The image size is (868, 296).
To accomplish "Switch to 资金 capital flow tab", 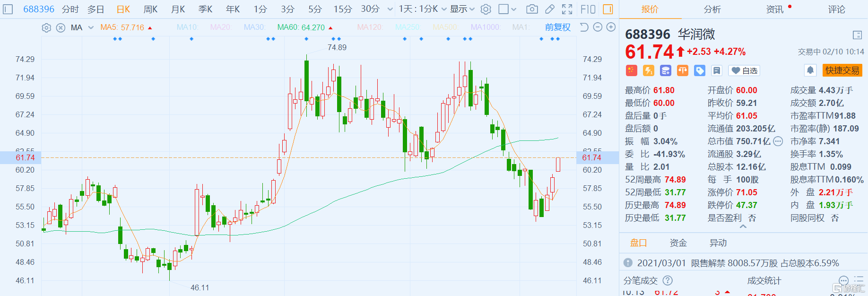I will pos(678,243).
